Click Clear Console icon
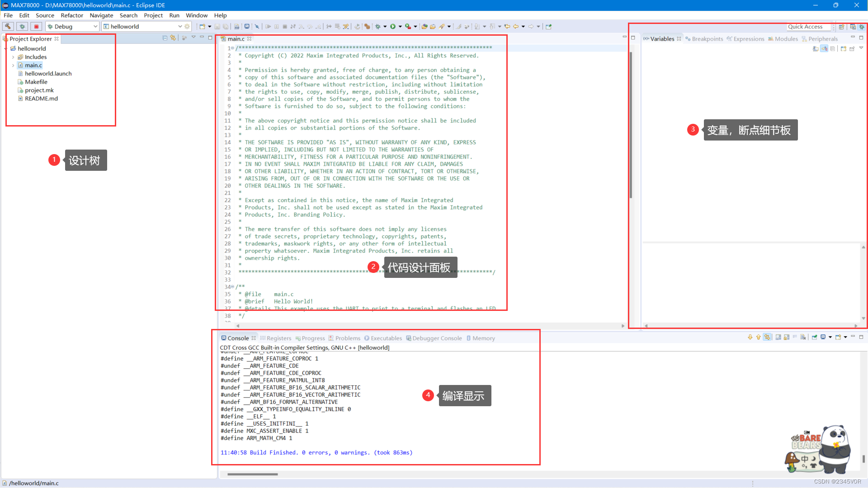The height and width of the screenshot is (488, 868). pyautogui.click(x=803, y=337)
